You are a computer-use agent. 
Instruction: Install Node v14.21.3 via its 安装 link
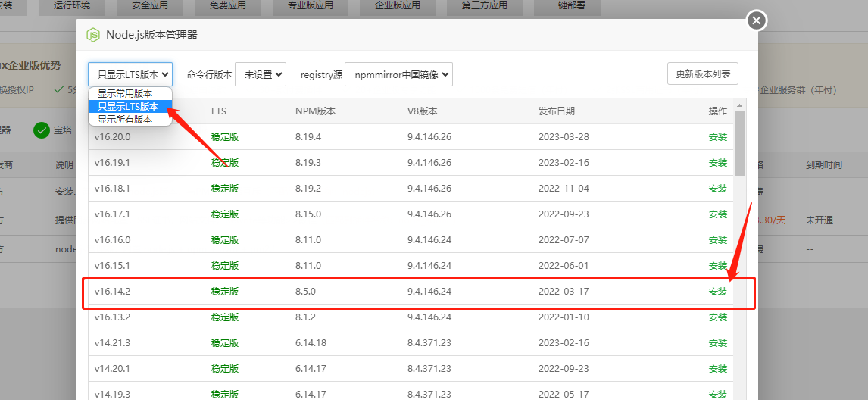(718, 343)
